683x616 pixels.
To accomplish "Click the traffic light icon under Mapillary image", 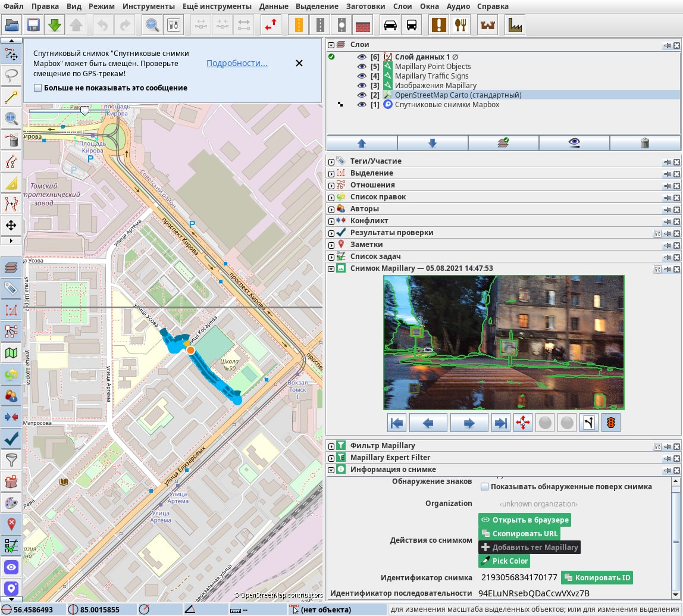I will (610, 423).
